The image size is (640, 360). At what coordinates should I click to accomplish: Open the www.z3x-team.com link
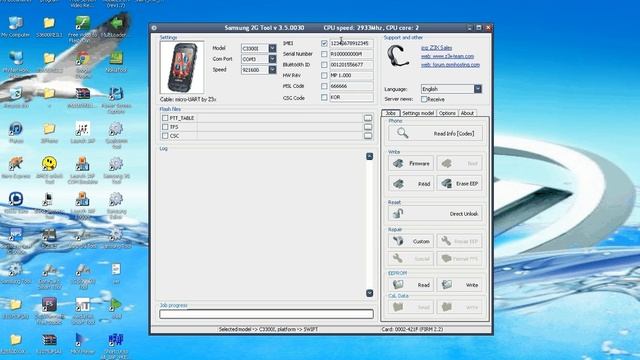447,56
